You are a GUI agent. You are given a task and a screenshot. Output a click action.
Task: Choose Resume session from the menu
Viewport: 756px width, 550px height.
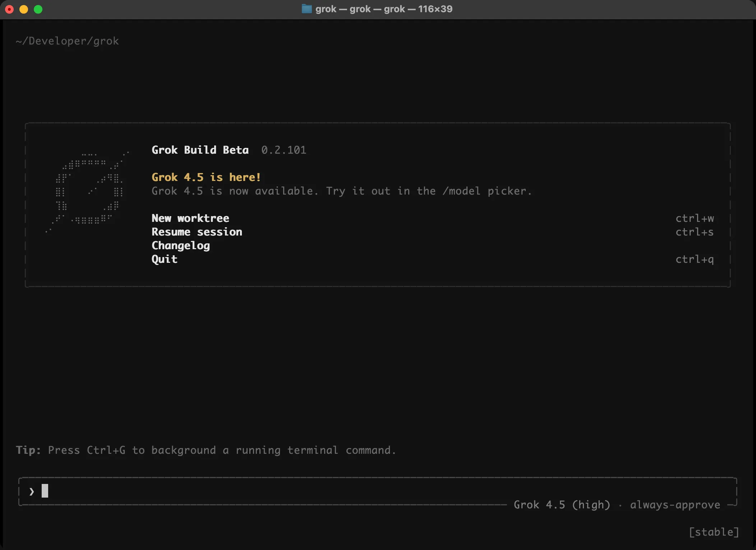click(197, 232)
